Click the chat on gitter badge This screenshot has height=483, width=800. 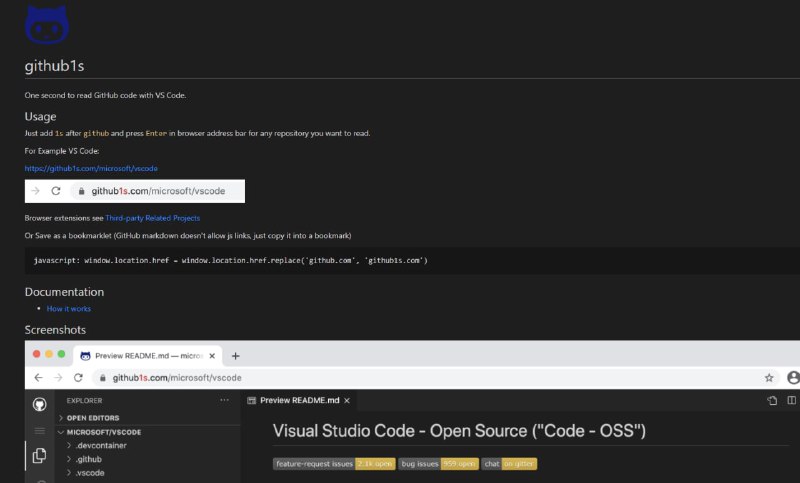click(x=509, y=464)
